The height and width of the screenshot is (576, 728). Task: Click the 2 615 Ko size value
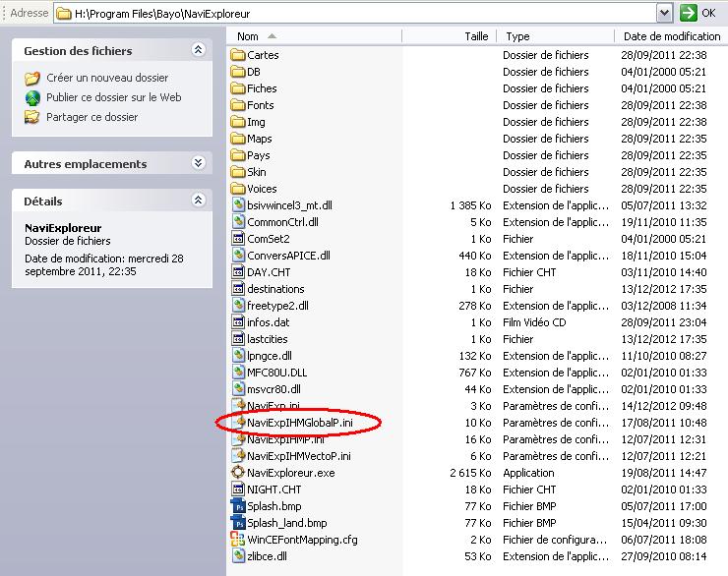[x=470, y=473]
